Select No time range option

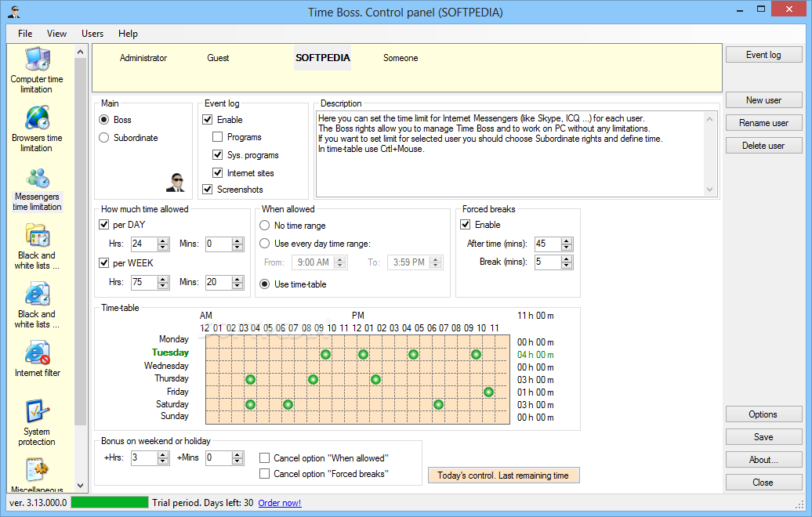click(265, 226)
